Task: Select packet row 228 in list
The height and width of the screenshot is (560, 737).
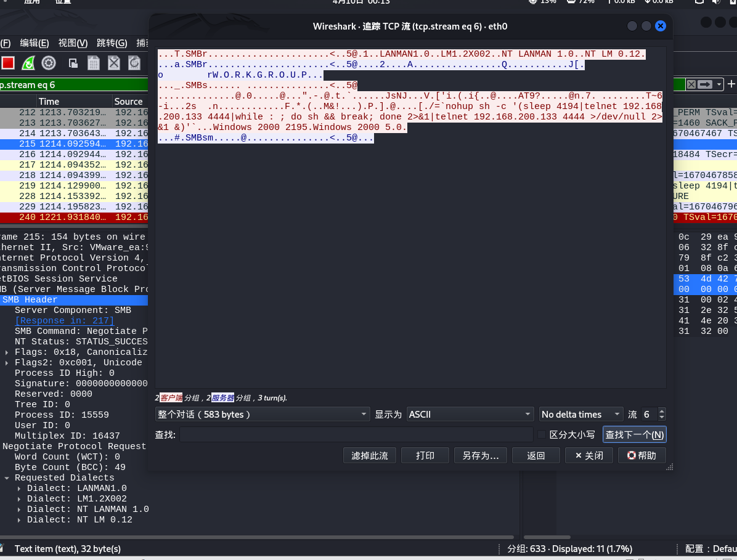Action: (74, 196)
